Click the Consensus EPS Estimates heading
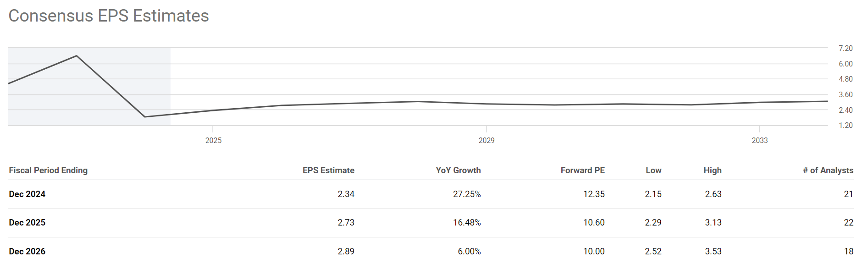868x264 pixels. [x=109, y=16]
